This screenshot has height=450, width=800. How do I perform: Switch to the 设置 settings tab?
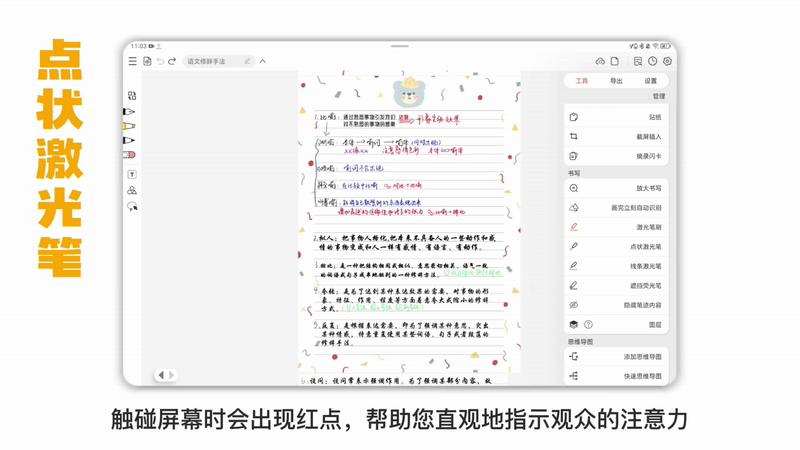tap(650, 81)
